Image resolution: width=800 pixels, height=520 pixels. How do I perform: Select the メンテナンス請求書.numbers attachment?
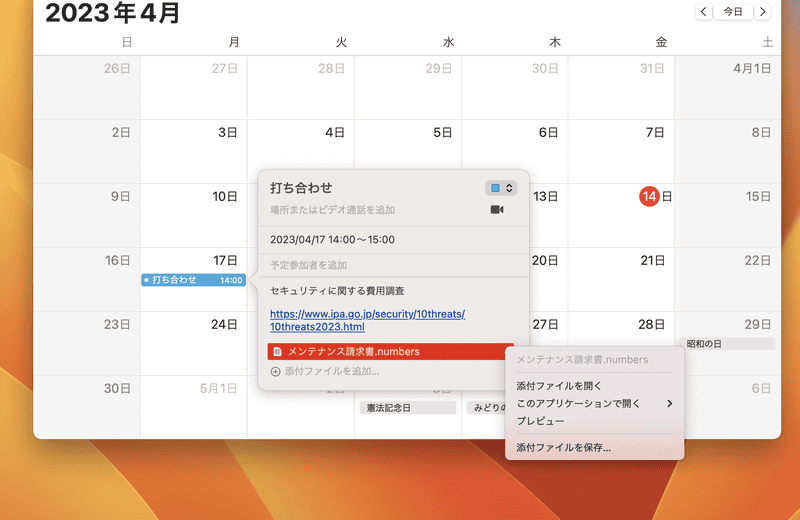[x=390, y=352]
